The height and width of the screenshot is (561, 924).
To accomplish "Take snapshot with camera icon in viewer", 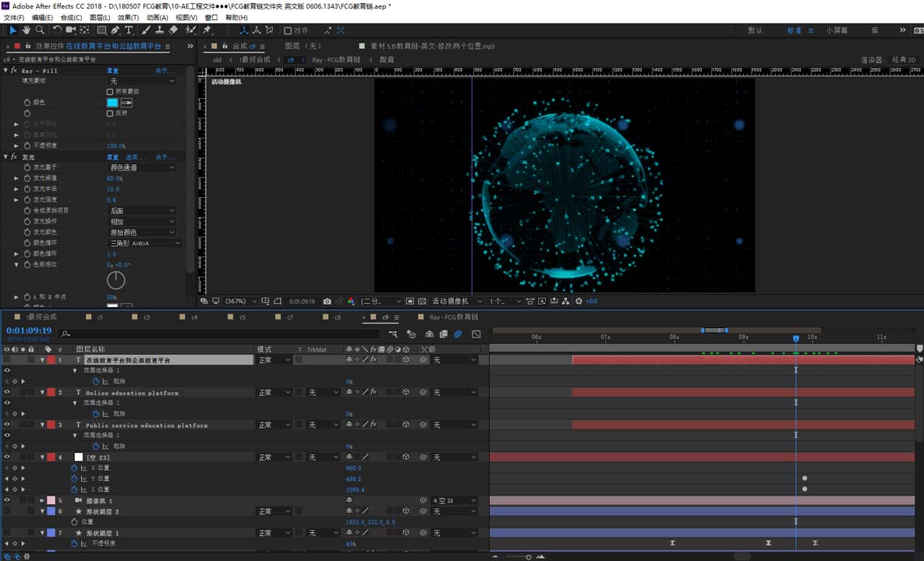I will click(x=327, y=302).
